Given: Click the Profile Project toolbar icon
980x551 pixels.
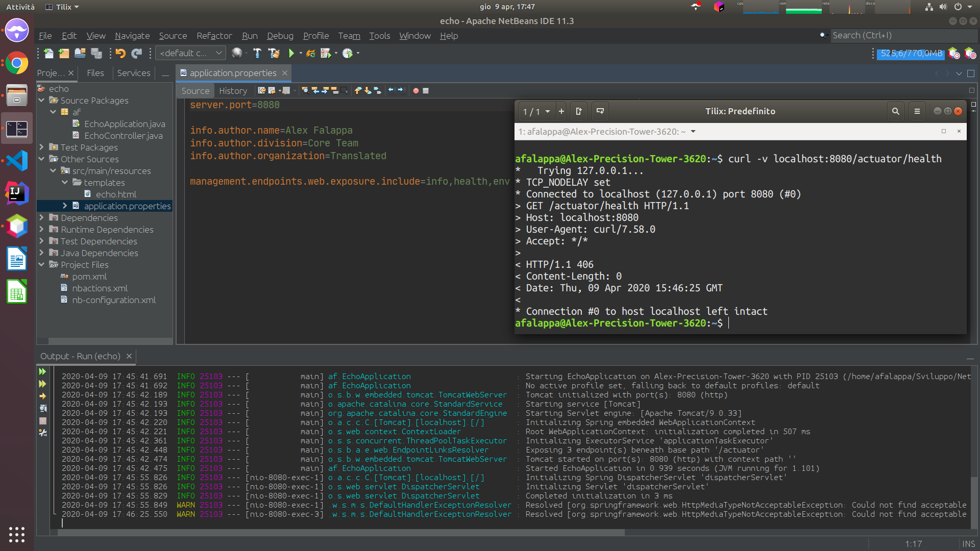Looking at the screenshot, I should pyautogui.click(x=348, y=53).
